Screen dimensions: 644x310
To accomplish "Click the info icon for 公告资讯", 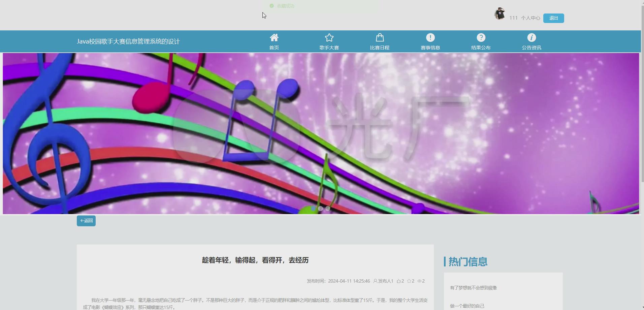I will pyautogui.click(x=532, y=37).
